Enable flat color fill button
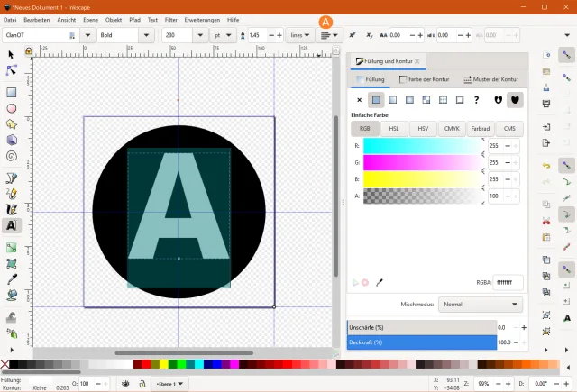The image size is (577, 392). click(377, 100)
